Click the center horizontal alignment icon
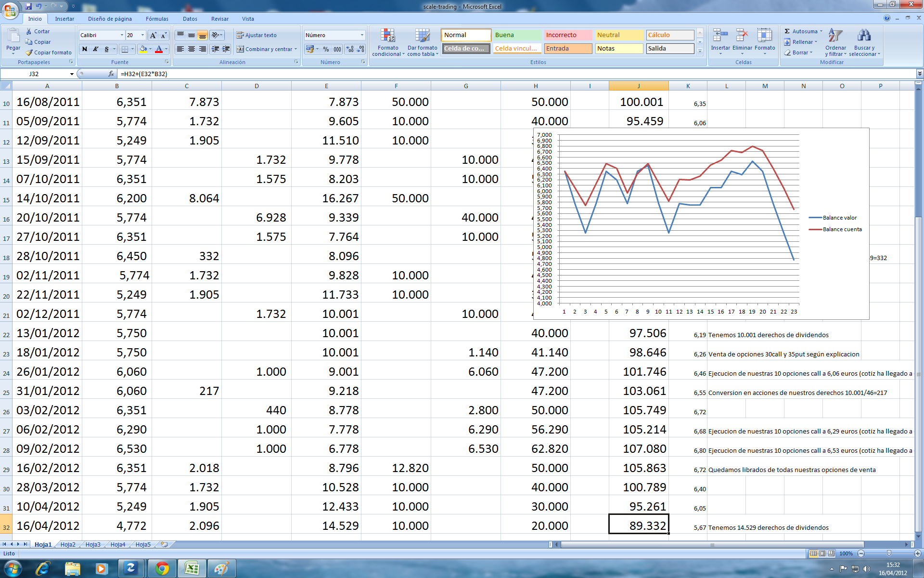The image size is (924, 578). point(192,49)
